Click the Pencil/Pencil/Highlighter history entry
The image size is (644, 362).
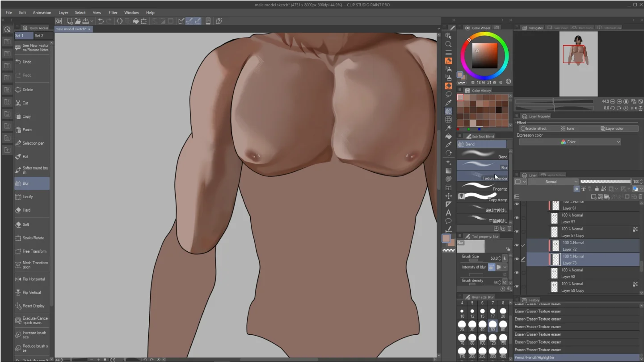(577, 357)
